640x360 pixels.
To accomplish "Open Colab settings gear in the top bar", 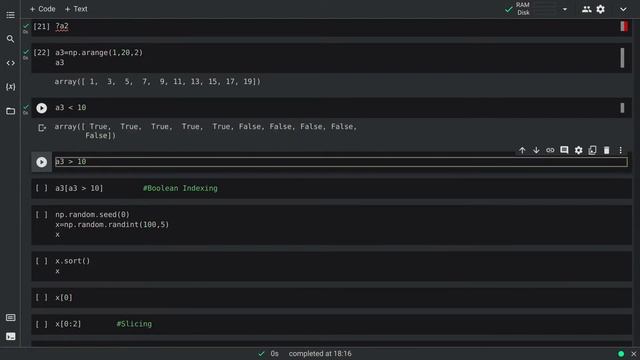I will click(600, 9).
